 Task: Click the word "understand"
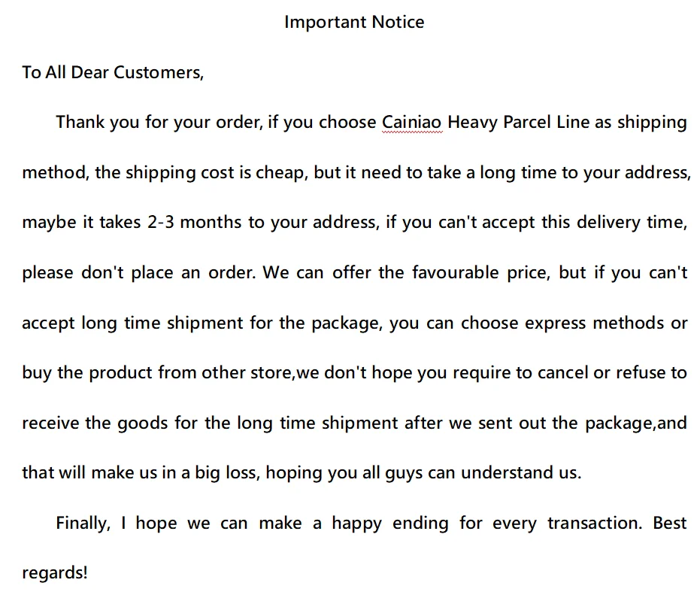tap(508, 473)
